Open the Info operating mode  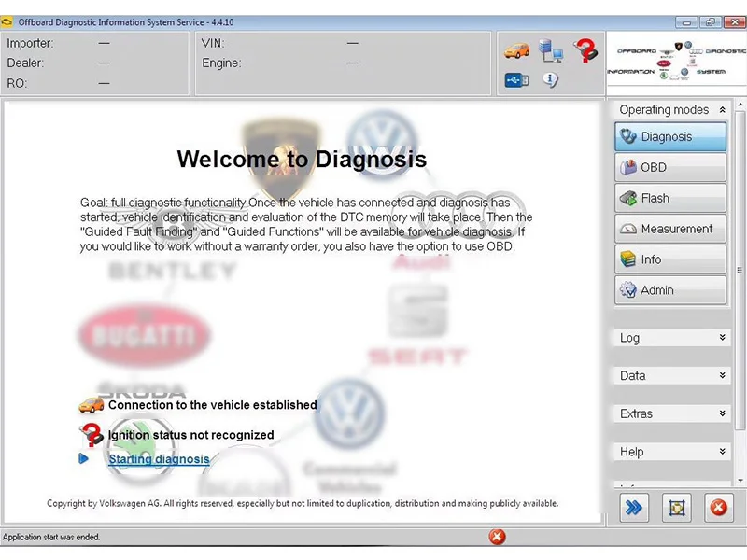click(670, 259)
